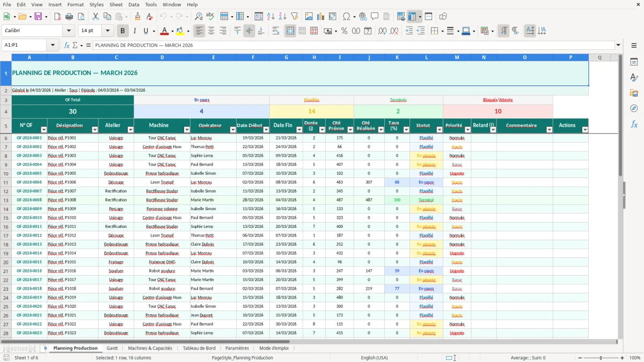Insert hyperlink globe icon
The image size is (644, 362).
(363, 17)
